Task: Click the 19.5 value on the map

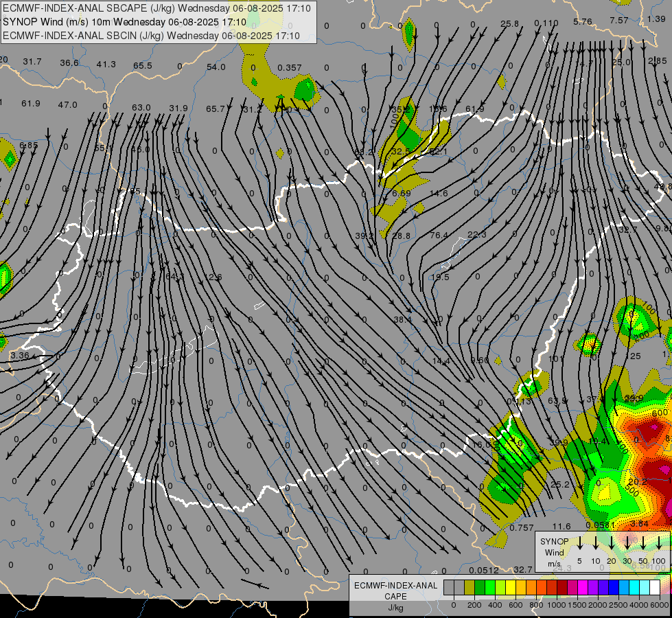Action: click(440, 277)
